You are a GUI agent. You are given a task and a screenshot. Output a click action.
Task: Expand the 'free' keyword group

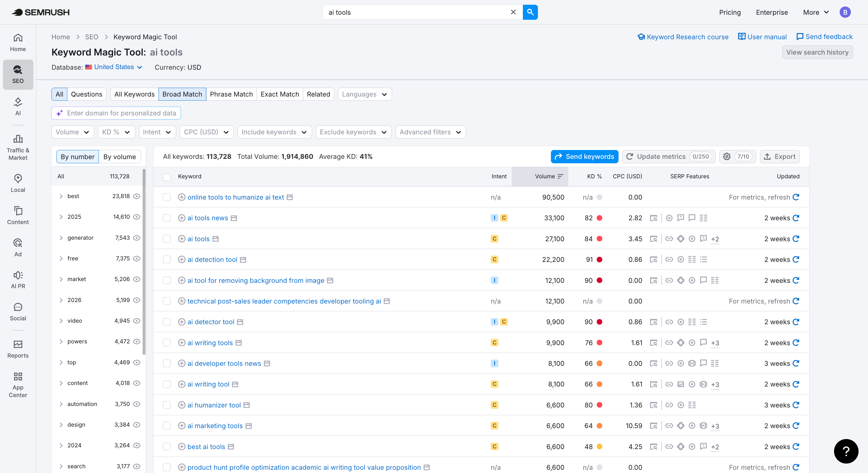[61, 258]
